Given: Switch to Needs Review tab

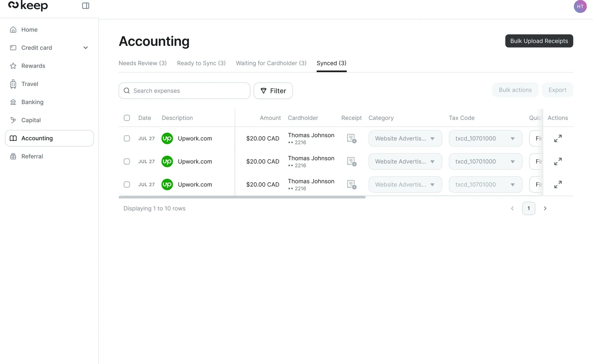Looking at the screenshot, I should tap(143, 63).
